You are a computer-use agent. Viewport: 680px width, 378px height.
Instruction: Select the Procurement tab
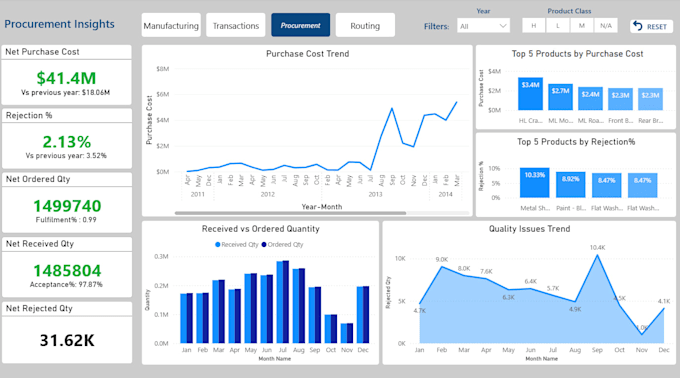click(301, 26)
